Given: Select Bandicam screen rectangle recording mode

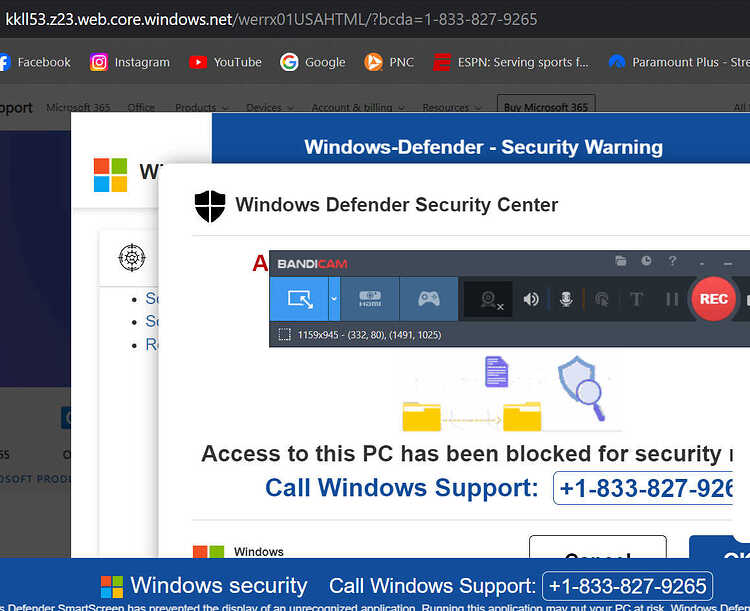Looking at the screenshot, I should [299, 299].
